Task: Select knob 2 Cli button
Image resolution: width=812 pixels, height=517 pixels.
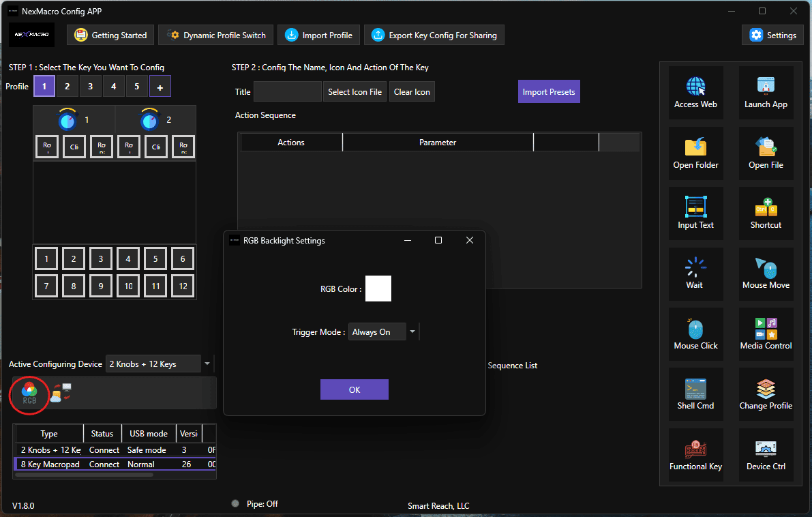Action: [156, 147]
